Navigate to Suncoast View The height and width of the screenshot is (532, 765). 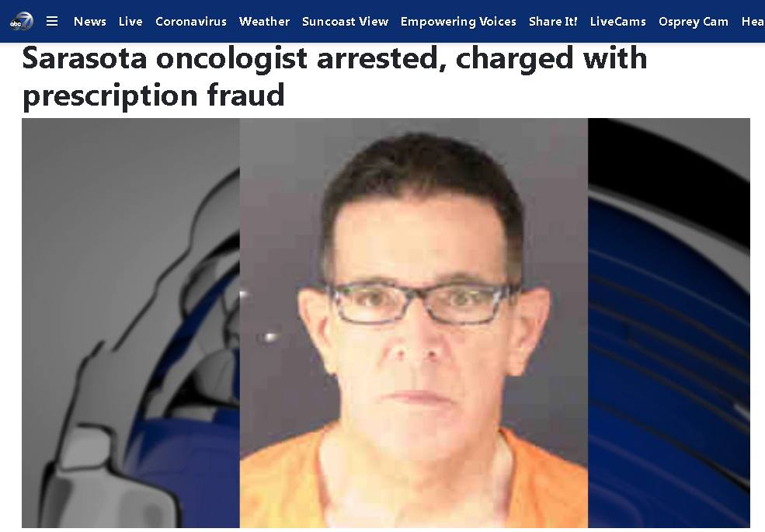[345, 22]
